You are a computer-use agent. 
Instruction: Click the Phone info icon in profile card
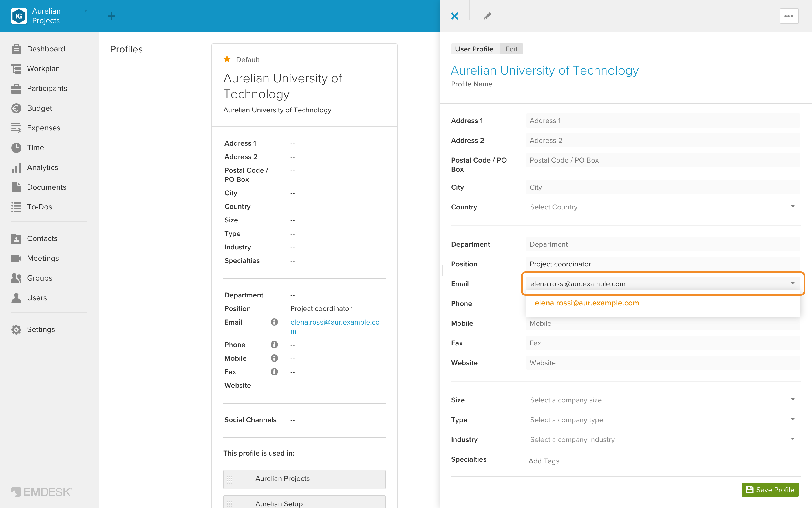(x=274, y=345)
